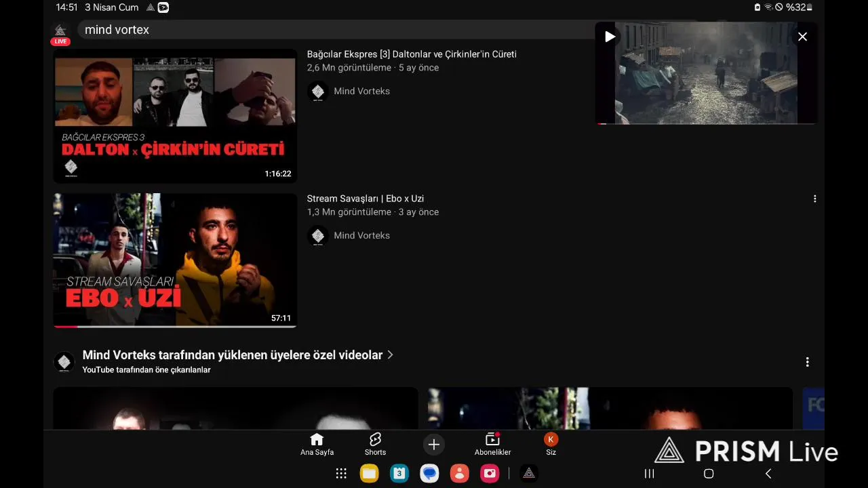Play the mini player video

610,37
